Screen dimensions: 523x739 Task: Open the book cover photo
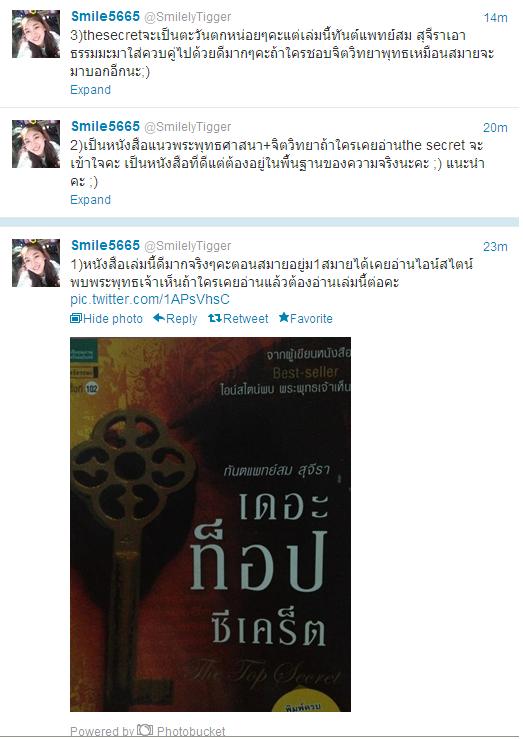tap(211, 524)
